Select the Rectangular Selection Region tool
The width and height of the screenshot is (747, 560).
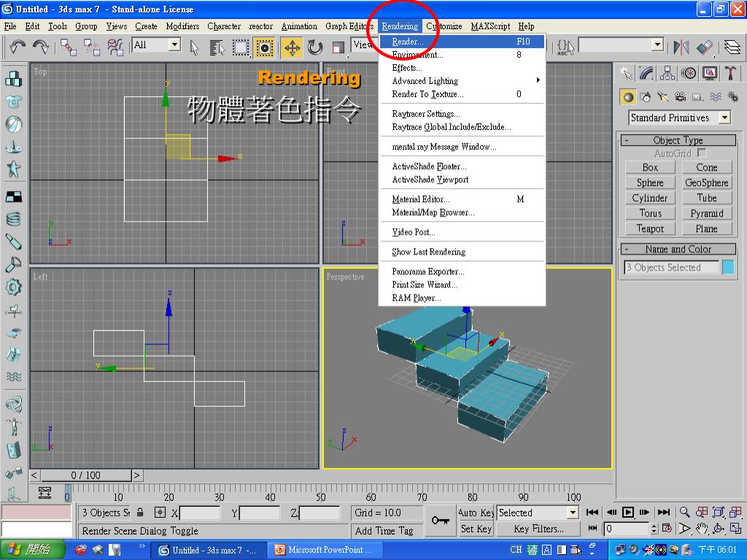[x=241, y=47]
